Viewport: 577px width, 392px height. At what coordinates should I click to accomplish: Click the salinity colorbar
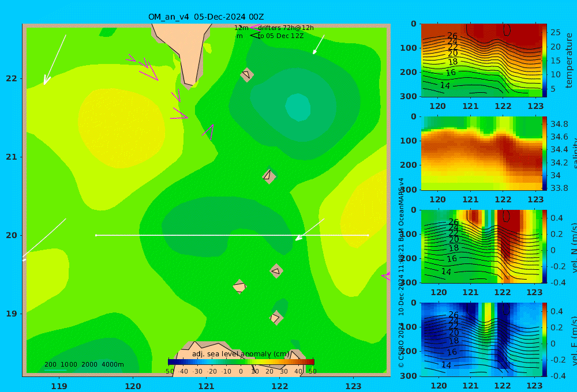544,153
